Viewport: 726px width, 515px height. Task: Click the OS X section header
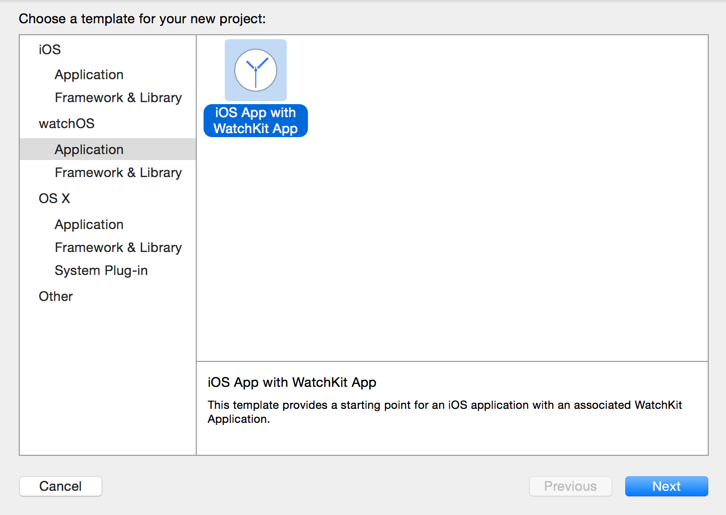pos(55,199)
